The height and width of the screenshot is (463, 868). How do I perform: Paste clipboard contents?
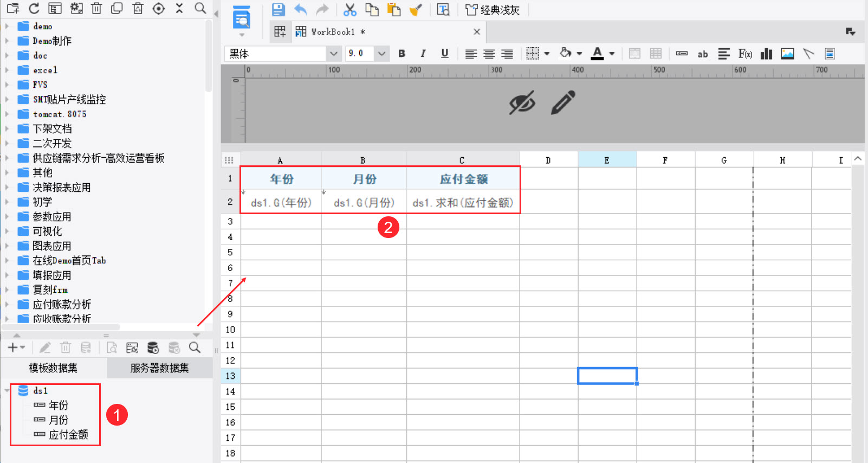tap(394, 9)
